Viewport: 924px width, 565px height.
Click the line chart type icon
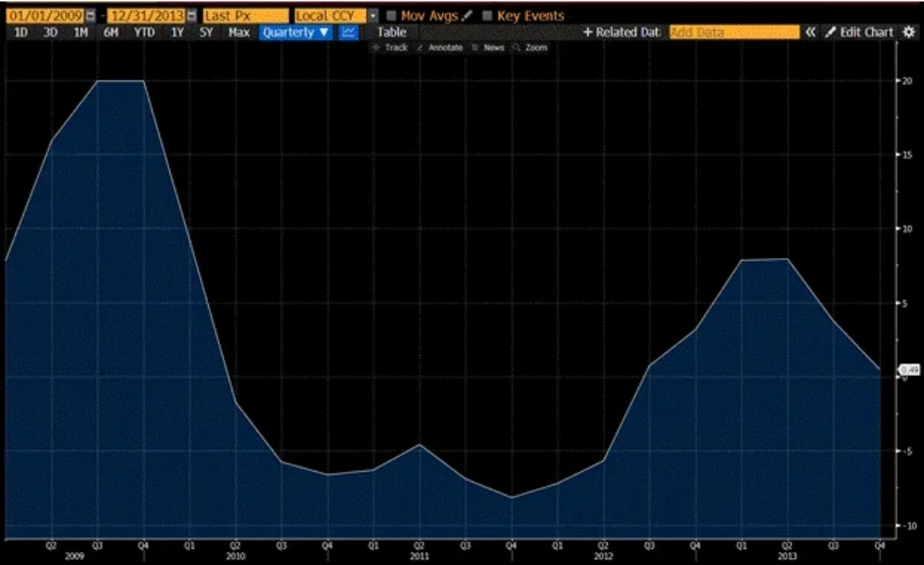click(348, 32)
